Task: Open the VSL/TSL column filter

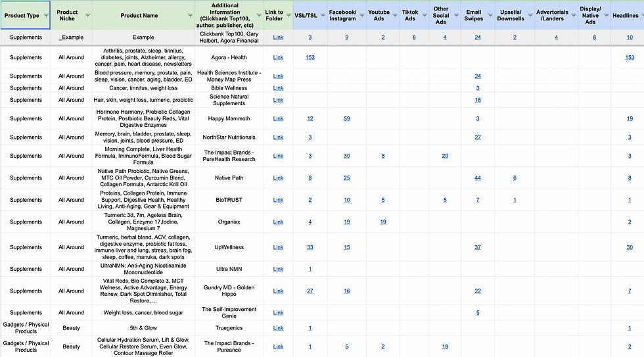Action: pyautogui.click(x=323, y=16)
